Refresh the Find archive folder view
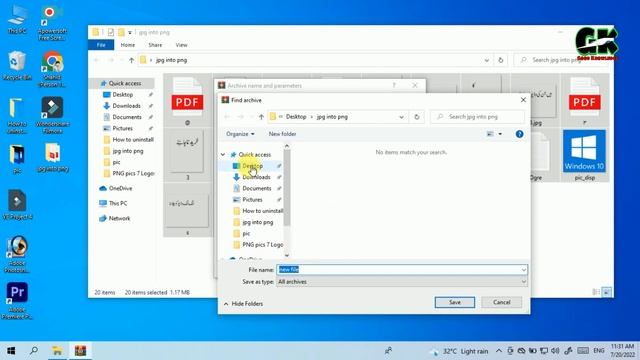The image size is (640, 360). pos(417,117)
